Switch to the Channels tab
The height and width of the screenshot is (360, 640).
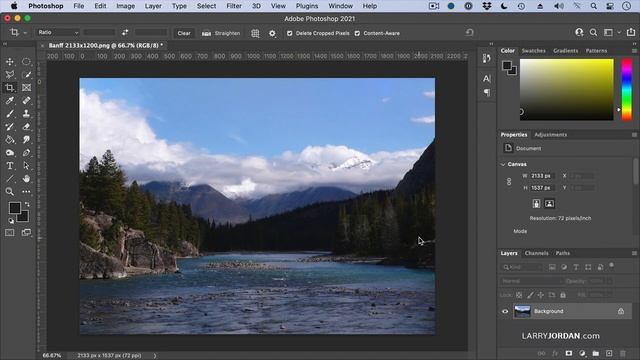(536, 253)
